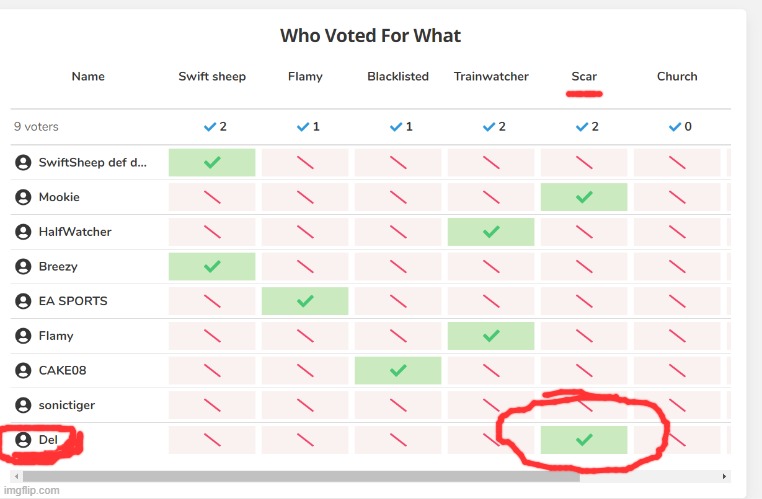Click Mookie's green check under Scar
The image size is (762, 499).
pos(584,197)
